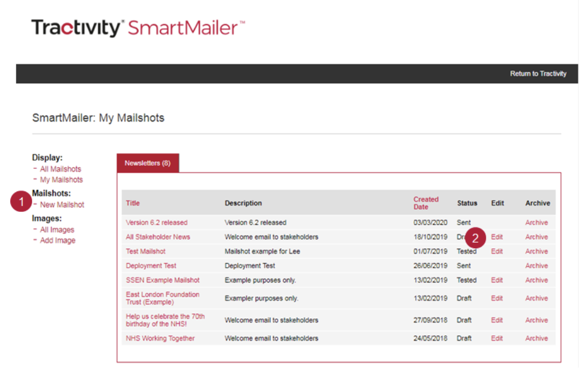Archive the All Stakeholder News mailshot
Screen dimensions: 588x386
[537, 237]
